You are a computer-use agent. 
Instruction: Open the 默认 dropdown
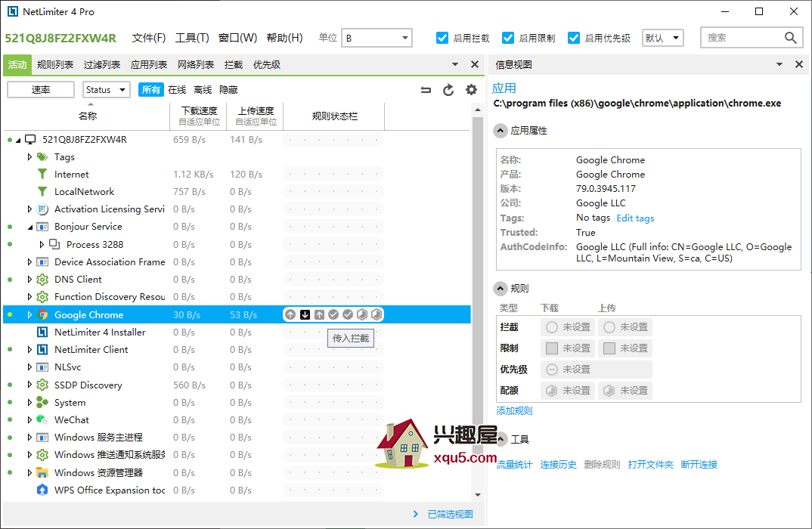point(663,38)
